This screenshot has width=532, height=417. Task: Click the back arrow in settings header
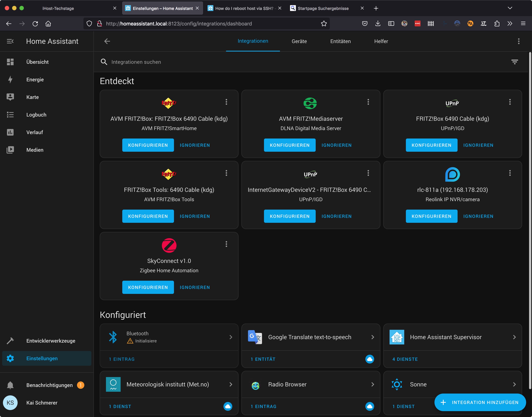[107, 41]
